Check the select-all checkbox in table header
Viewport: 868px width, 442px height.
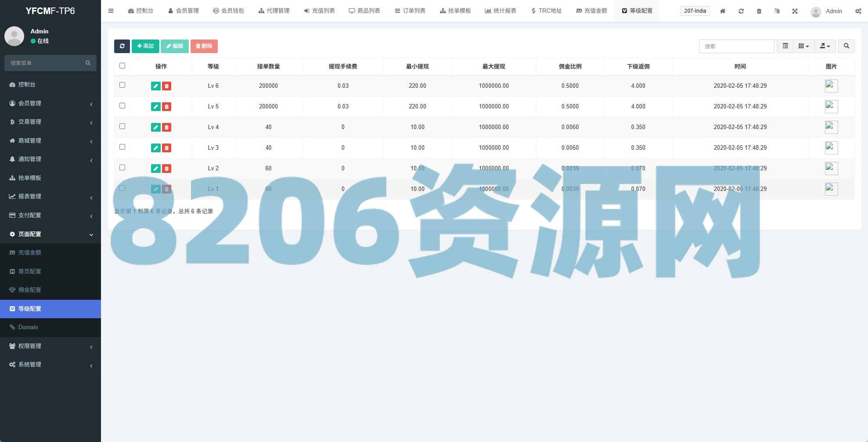click(x=122, y=66)
